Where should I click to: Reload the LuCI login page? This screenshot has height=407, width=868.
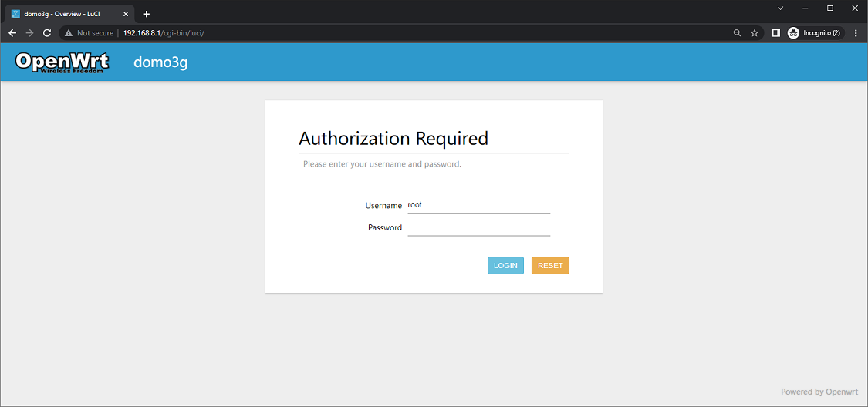tap(47, 33)
